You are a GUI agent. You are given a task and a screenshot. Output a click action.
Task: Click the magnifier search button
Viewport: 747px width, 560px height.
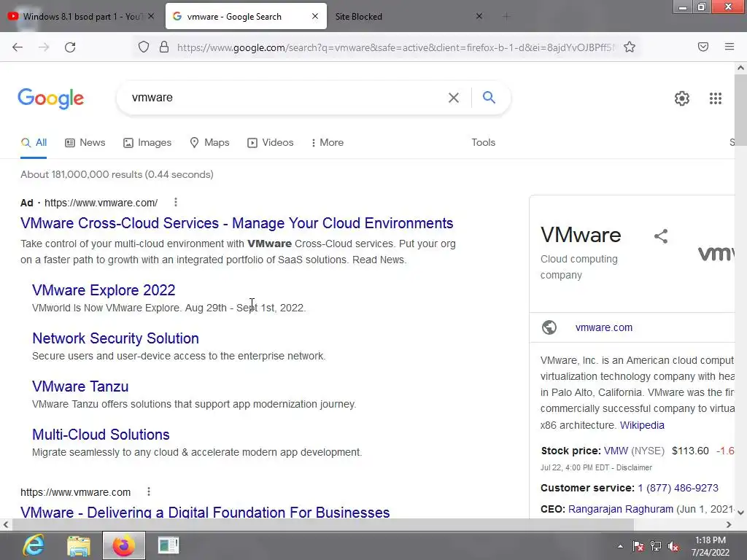click(489, 97)
